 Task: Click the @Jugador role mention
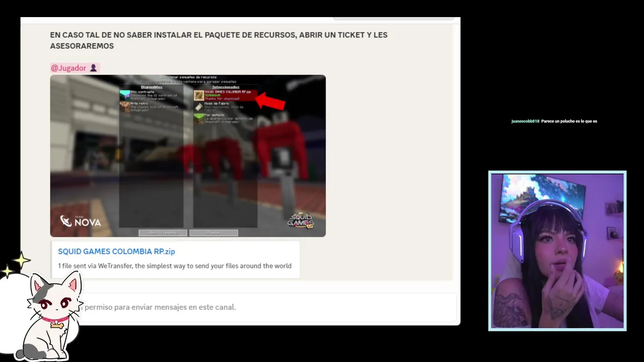[74, 68]
